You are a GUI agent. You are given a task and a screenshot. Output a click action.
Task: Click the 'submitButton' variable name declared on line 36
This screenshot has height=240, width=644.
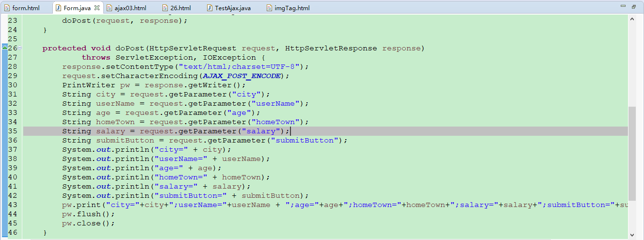coord(125,140)
